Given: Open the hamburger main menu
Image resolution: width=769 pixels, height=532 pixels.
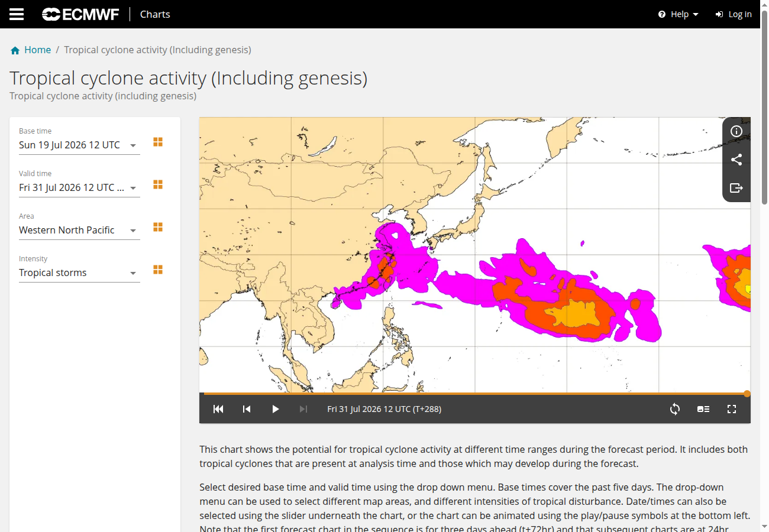Looking at the screenshot, I should [17, 14].
